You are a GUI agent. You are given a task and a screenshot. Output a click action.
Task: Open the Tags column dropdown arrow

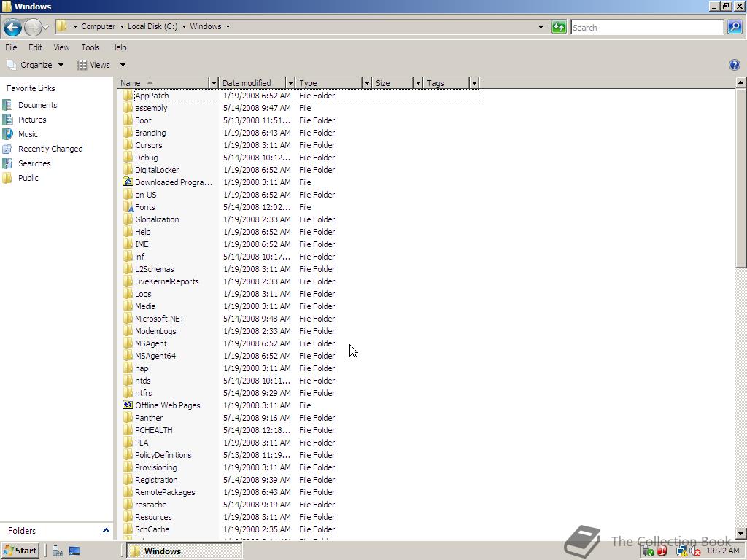pyautogui.click(x=474, y=83)
